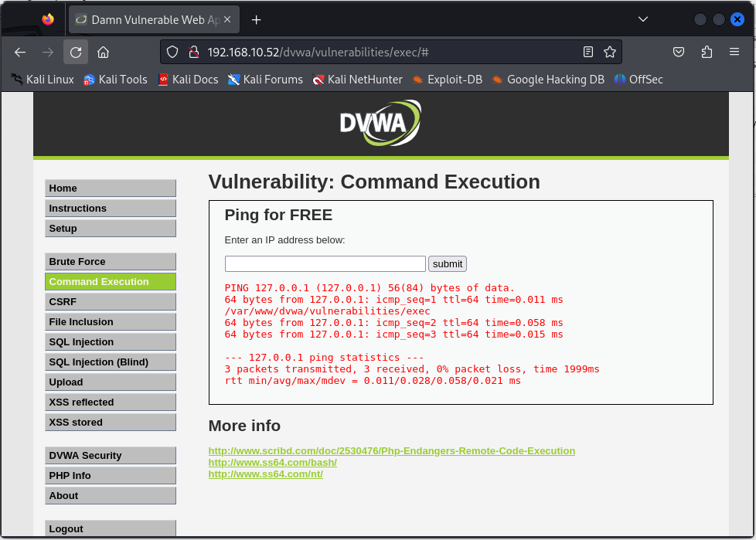This screenshot has width=756, height=540.
Task: Open a new tab with plus icon
Action: (x=257, y=20)
